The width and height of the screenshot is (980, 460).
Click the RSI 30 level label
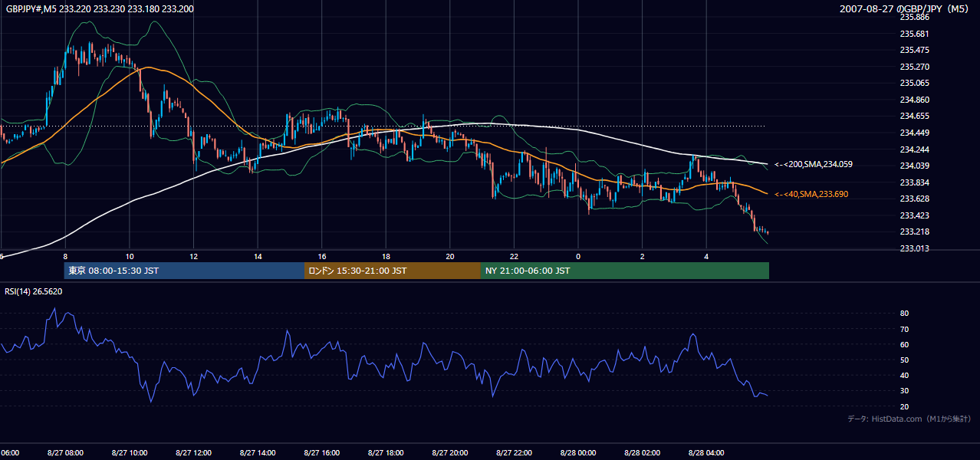pos(904,390)
